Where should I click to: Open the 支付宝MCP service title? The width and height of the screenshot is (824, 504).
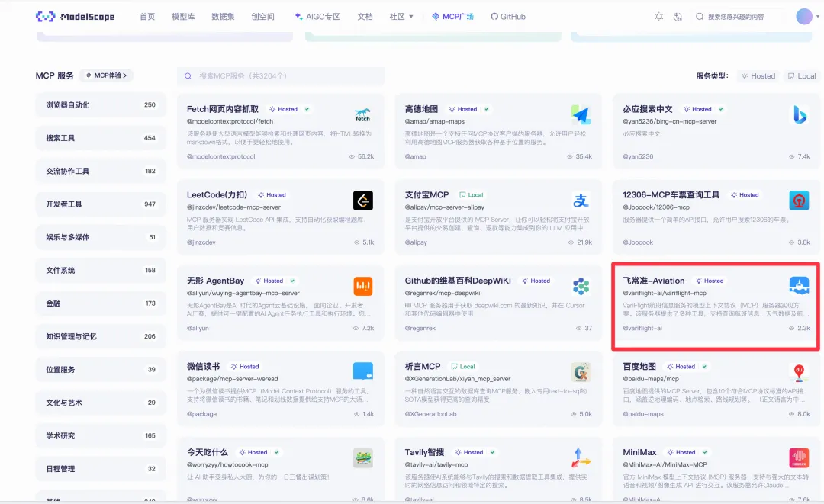pos(426,194)
